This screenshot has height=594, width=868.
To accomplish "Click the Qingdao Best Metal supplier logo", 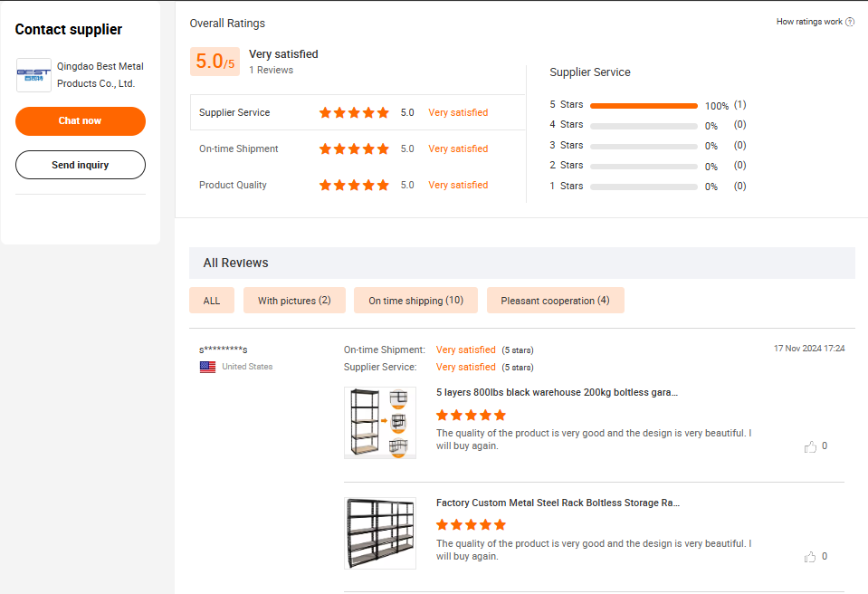I will (33, 75).
